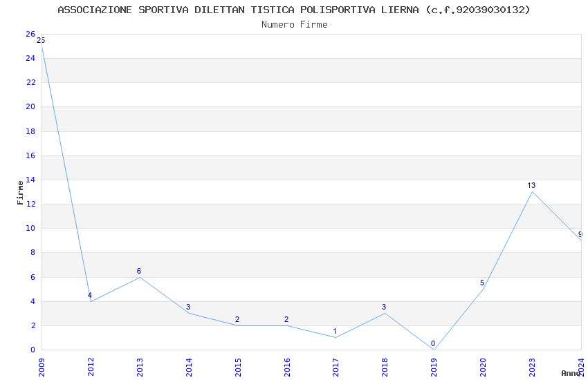Image resolution: width=588 pixels, height=380 pixels.
Task: Click the chart title with the association name
Action: (294, 10)
